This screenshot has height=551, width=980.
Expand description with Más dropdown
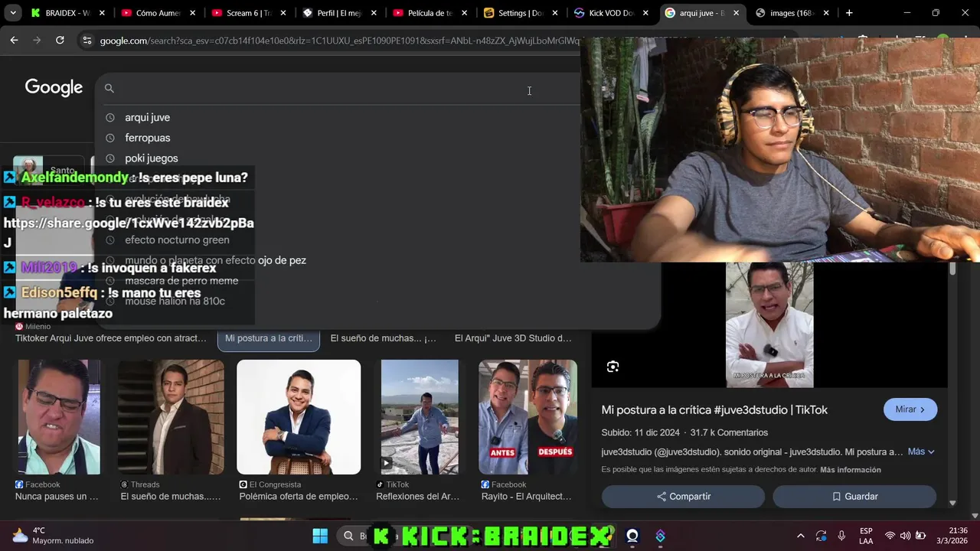921,452
